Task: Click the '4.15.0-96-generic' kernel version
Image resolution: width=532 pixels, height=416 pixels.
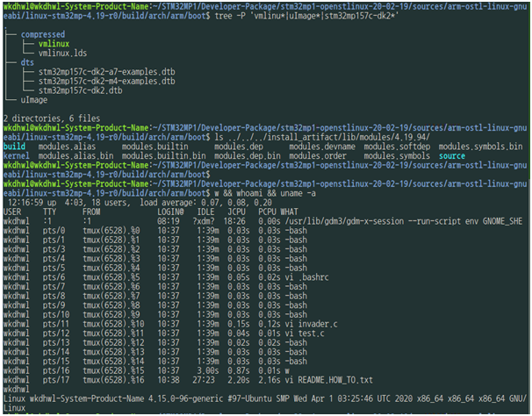Action: pyautogui.click(x=186, y=398)
